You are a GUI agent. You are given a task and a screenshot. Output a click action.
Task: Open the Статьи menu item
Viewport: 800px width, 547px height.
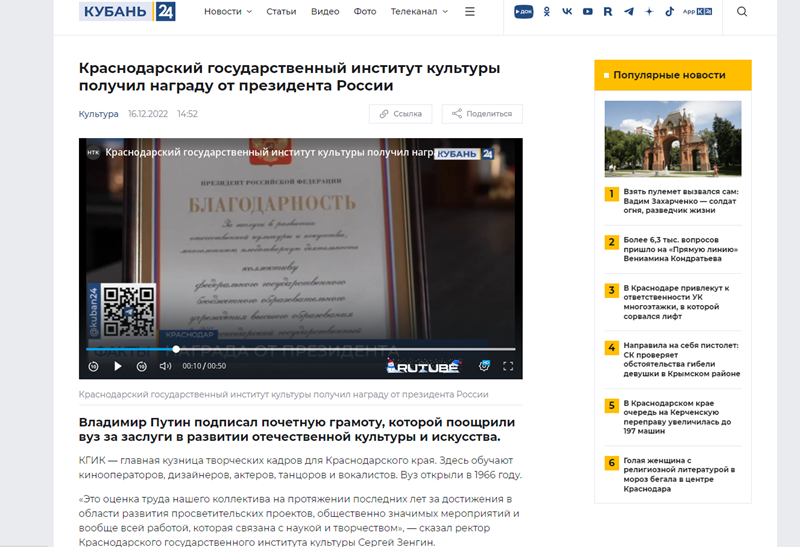(x=281, y=11)
